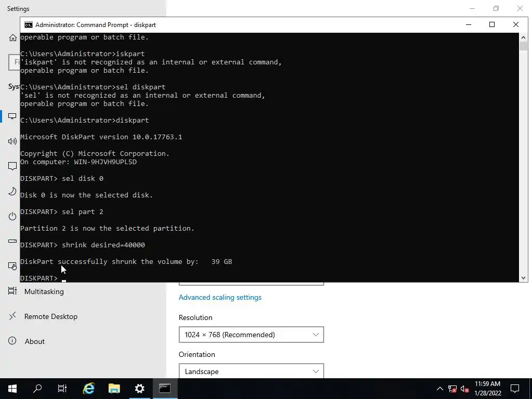Screen dimensions: 532x399
Task: Click the 'sel part 2' command line
Action: point(62,212)
